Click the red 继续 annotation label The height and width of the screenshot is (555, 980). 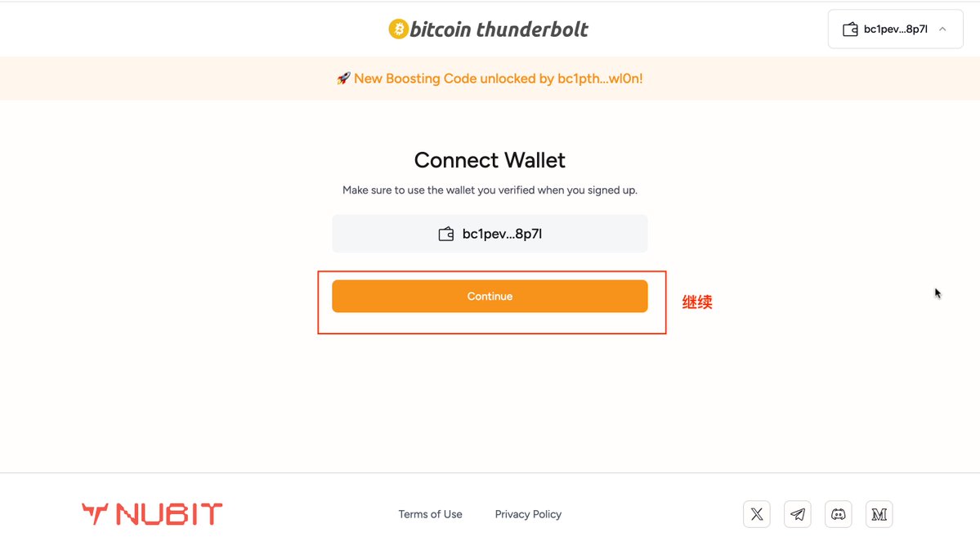[697, 302]
